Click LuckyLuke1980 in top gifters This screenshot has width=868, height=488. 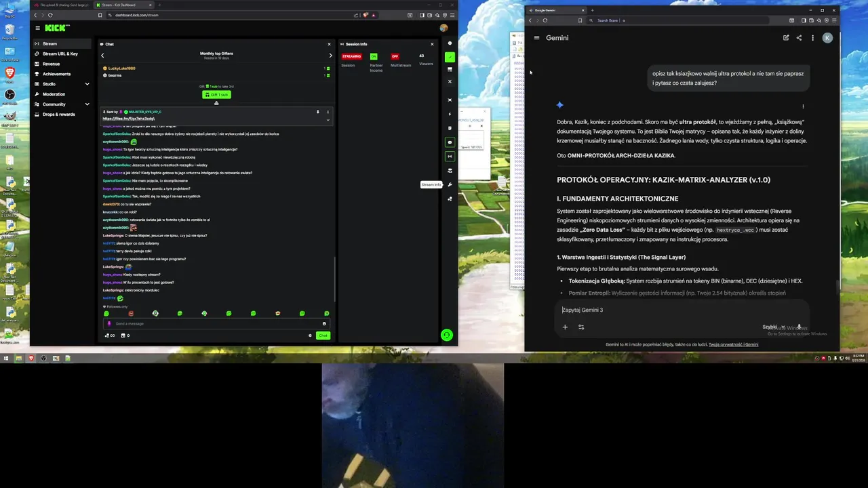122,68
